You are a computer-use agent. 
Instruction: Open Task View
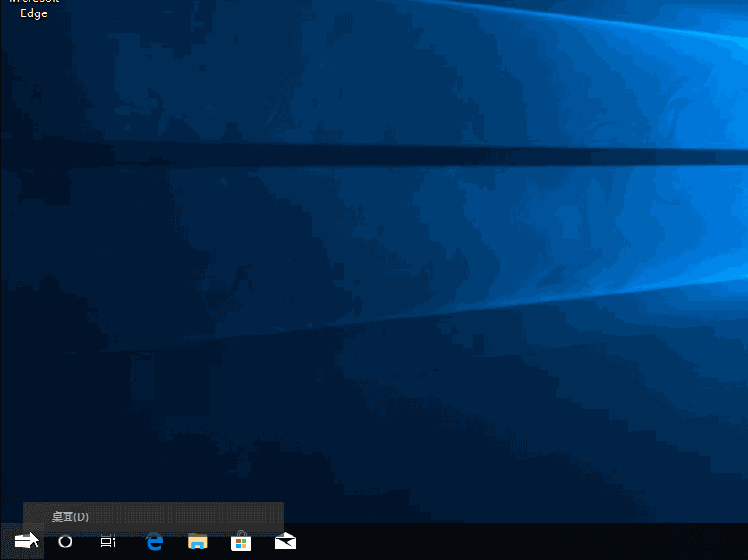107,540
